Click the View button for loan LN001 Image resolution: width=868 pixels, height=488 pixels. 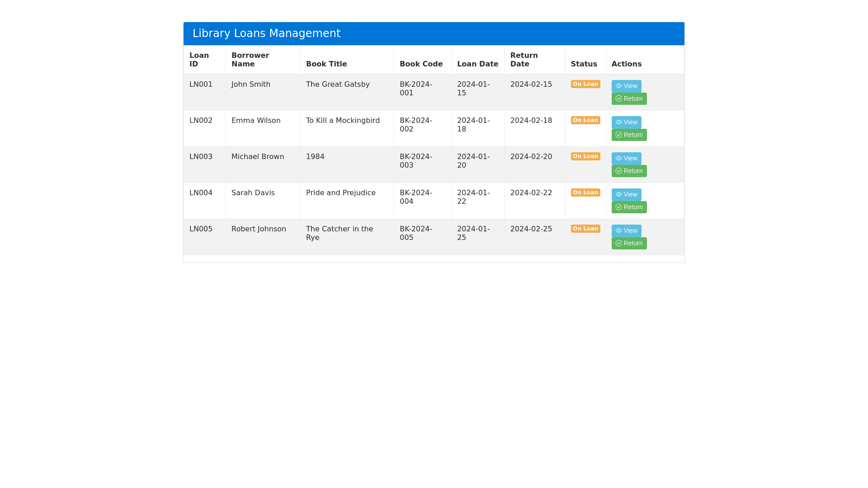tap(626, 86)
